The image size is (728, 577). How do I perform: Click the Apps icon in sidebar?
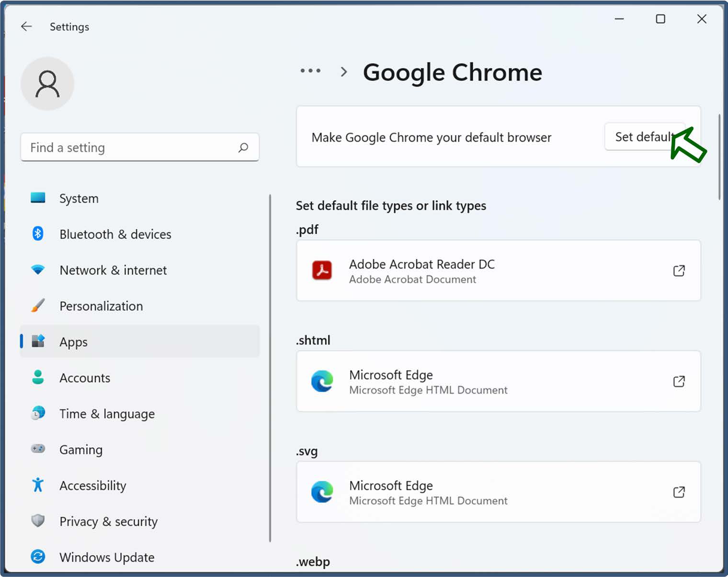[38, 341]
